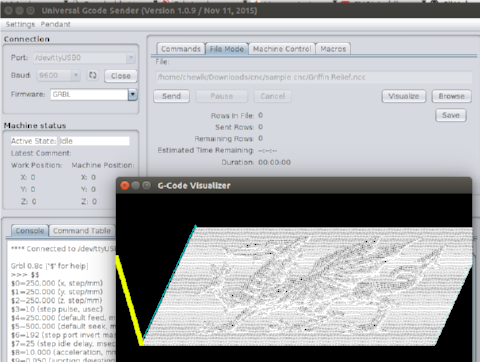
Task: Click the 'Grbl 0.8c' console line
Action: pyautogui.click(x=49, y=266)
